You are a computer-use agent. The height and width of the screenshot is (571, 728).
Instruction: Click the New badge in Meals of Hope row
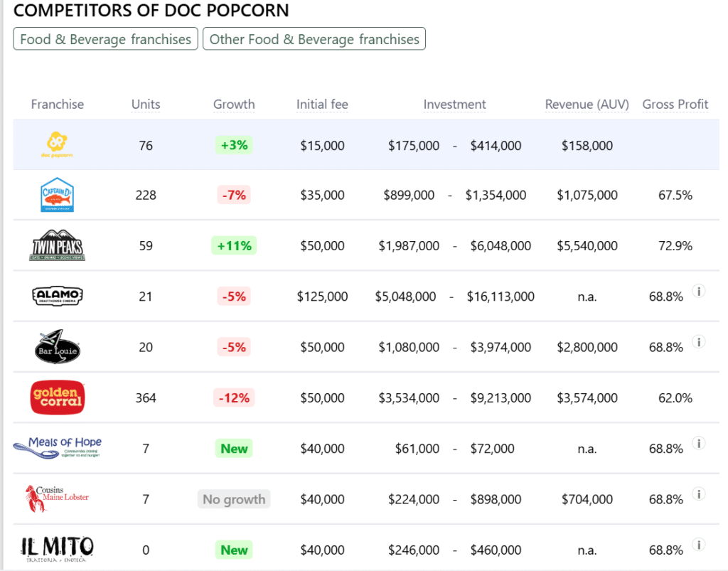coord(234,448)
